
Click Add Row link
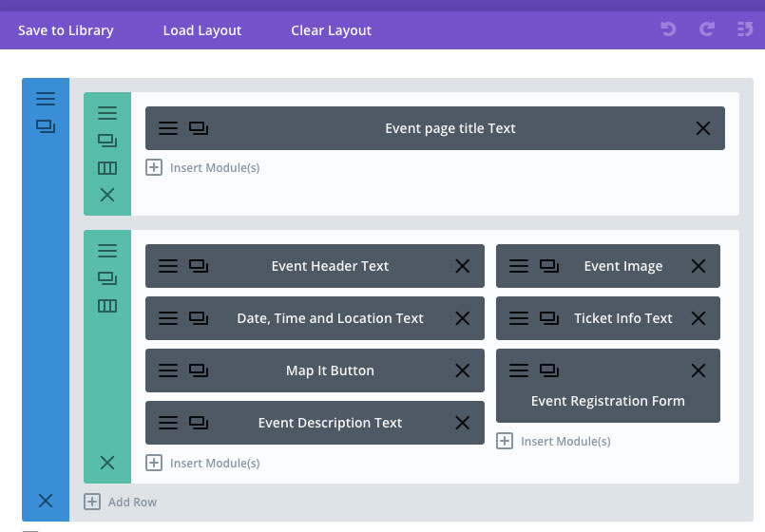click(121, 502)
